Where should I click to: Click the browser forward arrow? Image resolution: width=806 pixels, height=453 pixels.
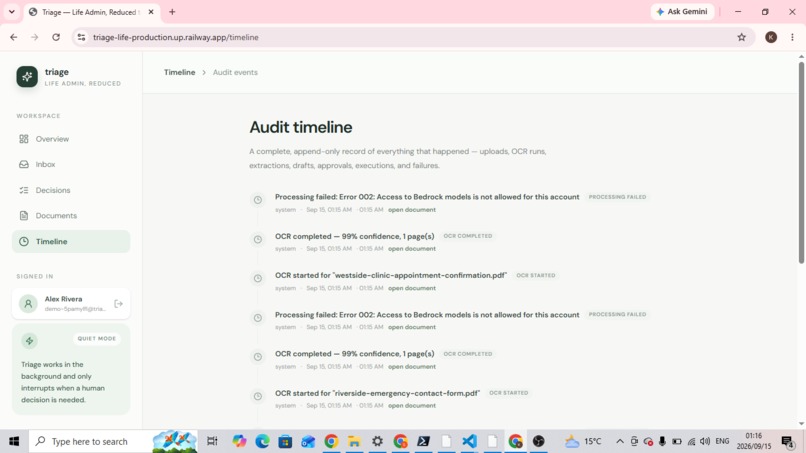coord(34,37)
